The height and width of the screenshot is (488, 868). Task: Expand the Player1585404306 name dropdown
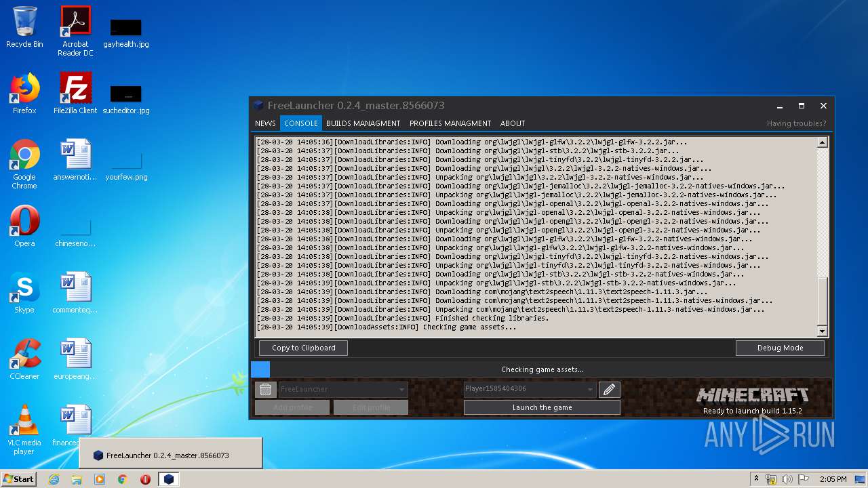click(x=591, y=389)
